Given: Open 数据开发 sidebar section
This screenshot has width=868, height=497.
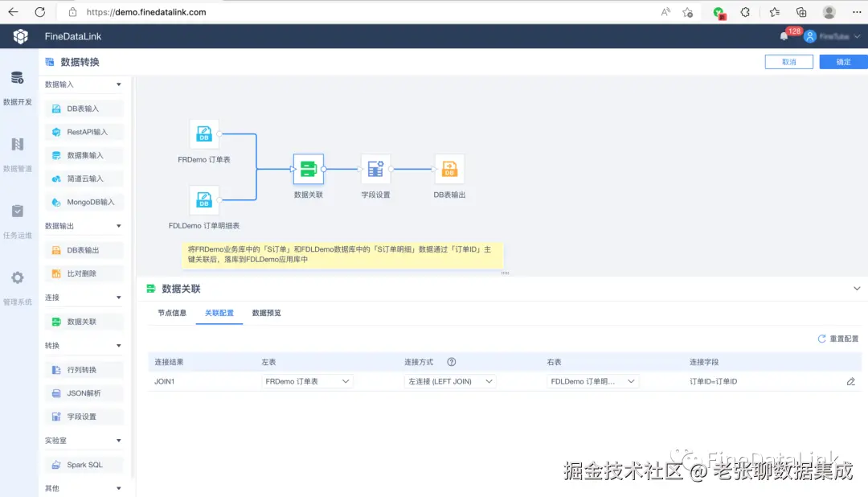Looking at the screenshot, I should 18,88.
